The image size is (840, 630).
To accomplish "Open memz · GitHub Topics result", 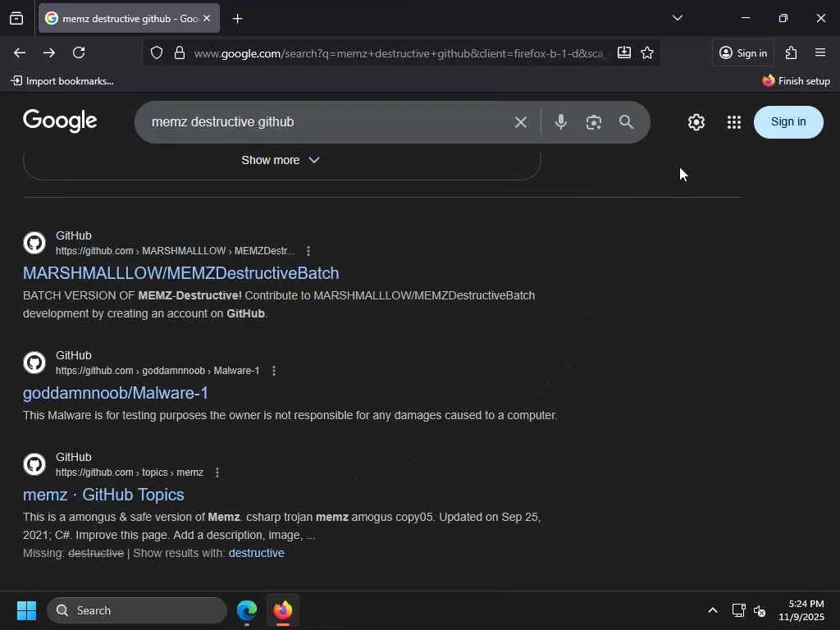I will (103, 495).
